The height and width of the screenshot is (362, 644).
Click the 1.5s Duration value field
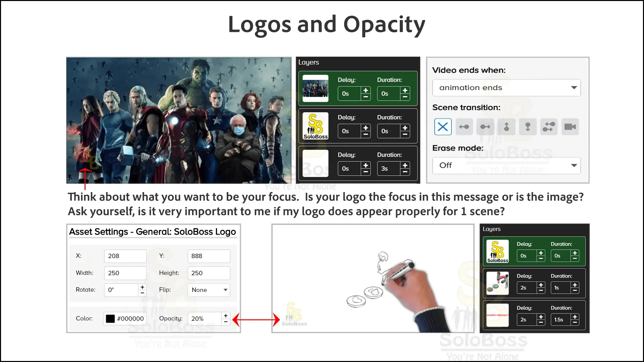[561, 320]
